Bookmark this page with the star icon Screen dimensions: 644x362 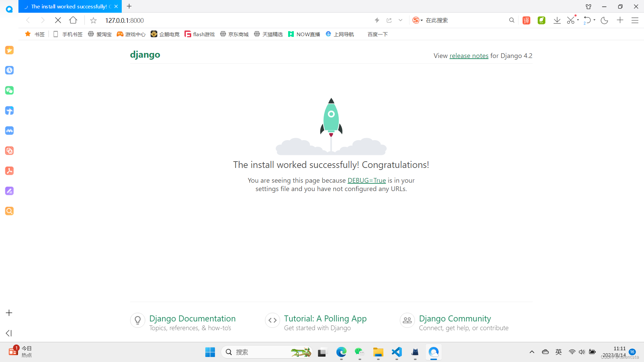[x=94, y=20]
